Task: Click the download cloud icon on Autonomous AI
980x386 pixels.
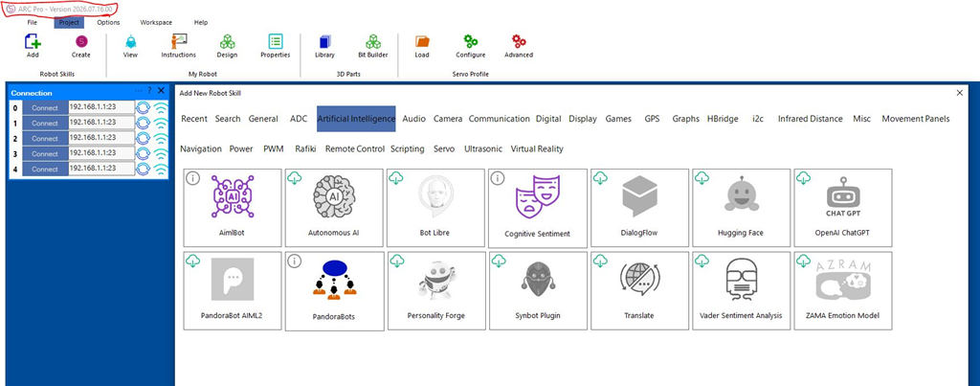Action: [x=295, y=178]
